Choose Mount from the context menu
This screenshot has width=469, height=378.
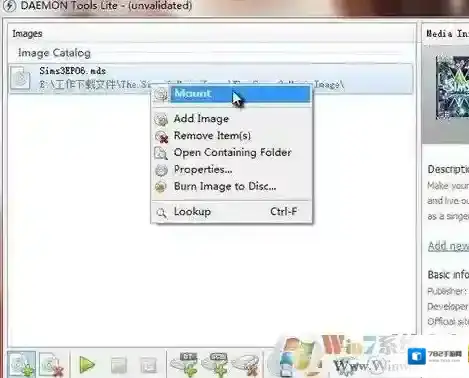pos(232,94)
